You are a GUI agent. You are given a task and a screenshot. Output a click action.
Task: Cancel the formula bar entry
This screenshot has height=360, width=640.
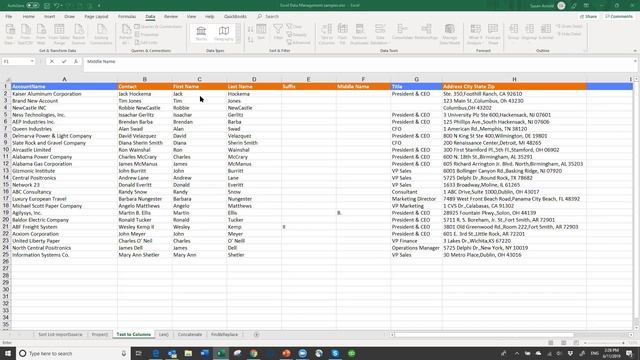pyautogui.click(x=52, y=61)
